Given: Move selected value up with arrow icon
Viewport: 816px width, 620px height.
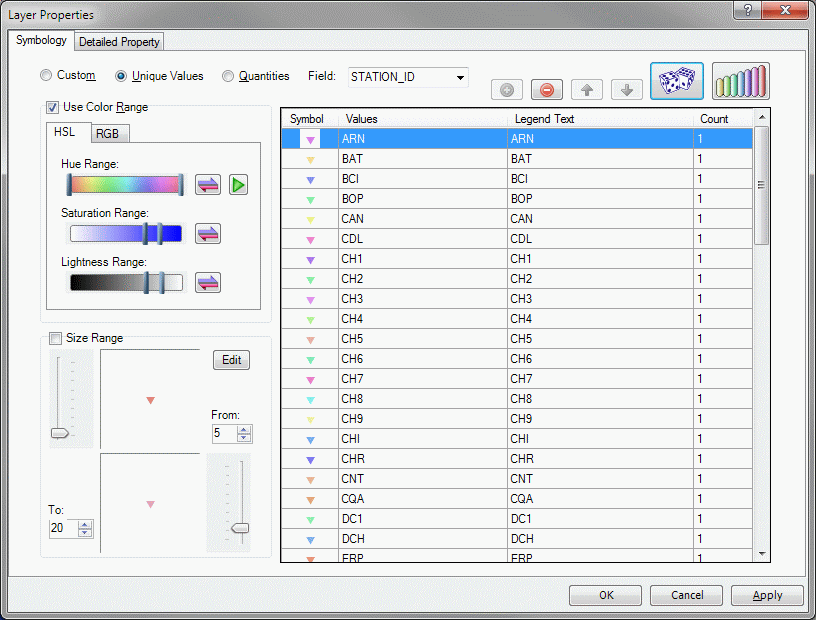Looking at the screenshot, I should coord(587,90).
